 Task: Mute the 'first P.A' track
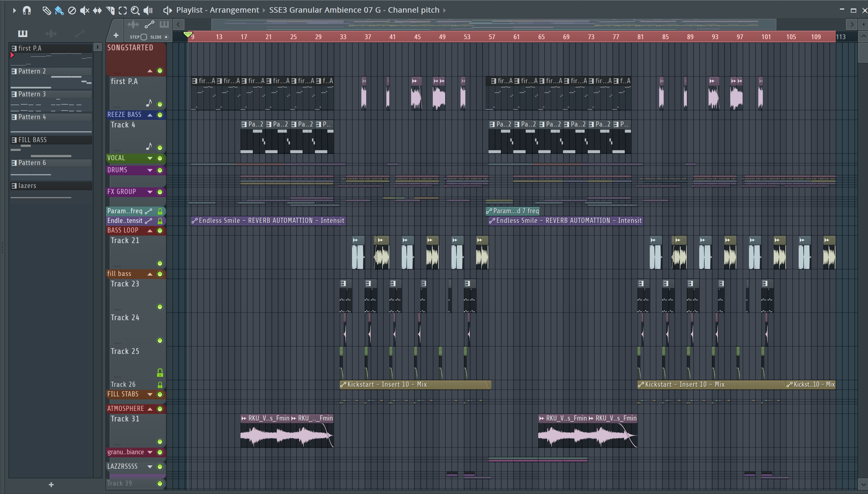160,104
